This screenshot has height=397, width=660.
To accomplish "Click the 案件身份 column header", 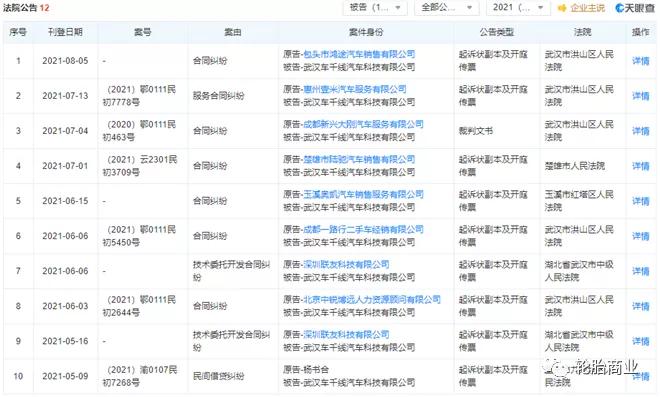I will pos(366,32).
